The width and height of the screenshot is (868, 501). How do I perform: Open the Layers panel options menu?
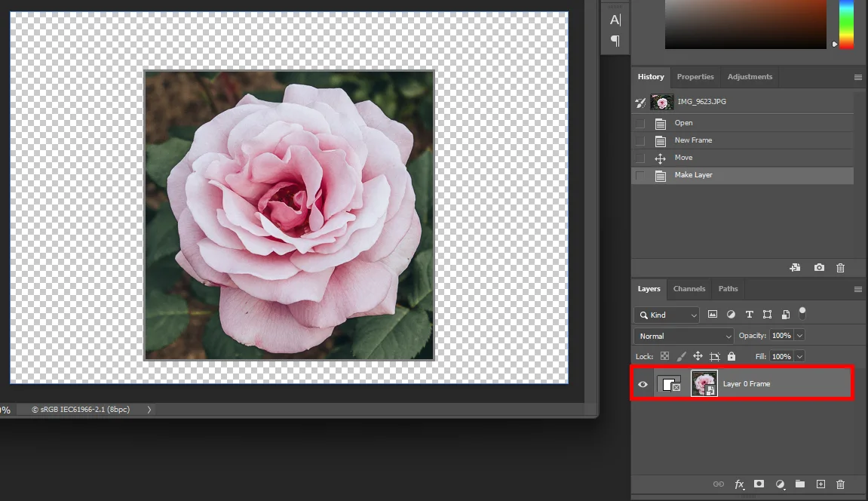click(858, 290)
